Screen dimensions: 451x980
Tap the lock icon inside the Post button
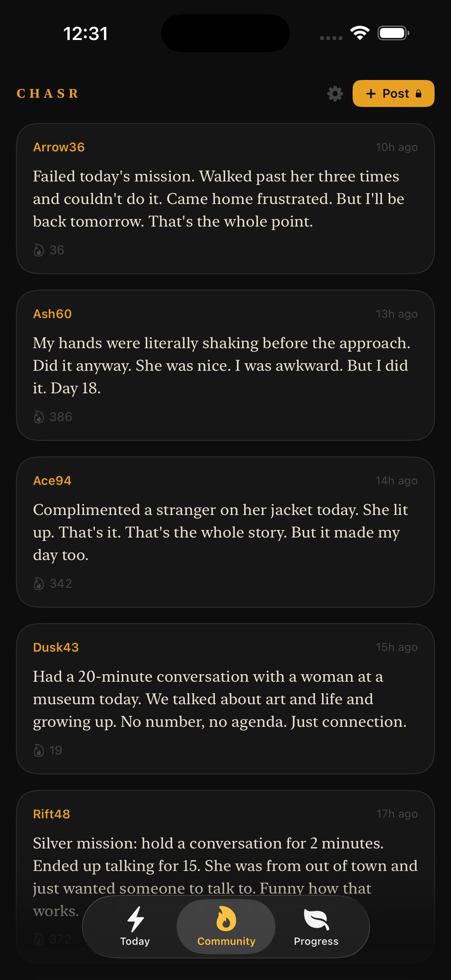click(x=419, y=94)
